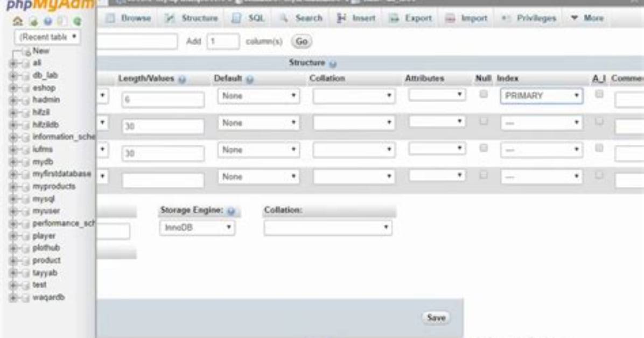Select the myuser database
644x338 pixels.
coord(46,211)
